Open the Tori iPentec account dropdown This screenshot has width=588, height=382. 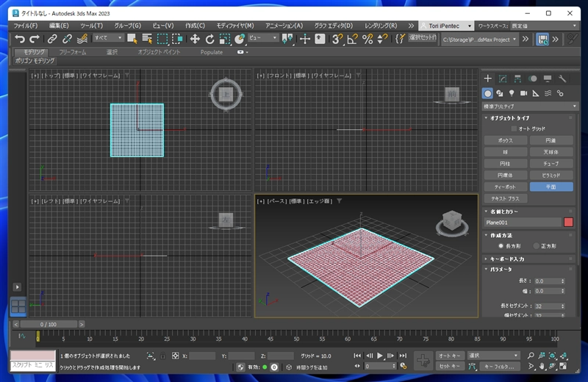click(x=446, y=26)
